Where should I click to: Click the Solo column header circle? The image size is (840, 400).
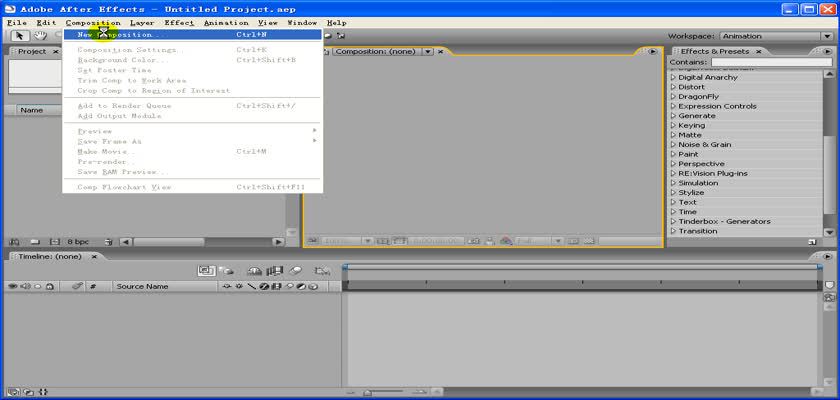click(x=38, y=286)
